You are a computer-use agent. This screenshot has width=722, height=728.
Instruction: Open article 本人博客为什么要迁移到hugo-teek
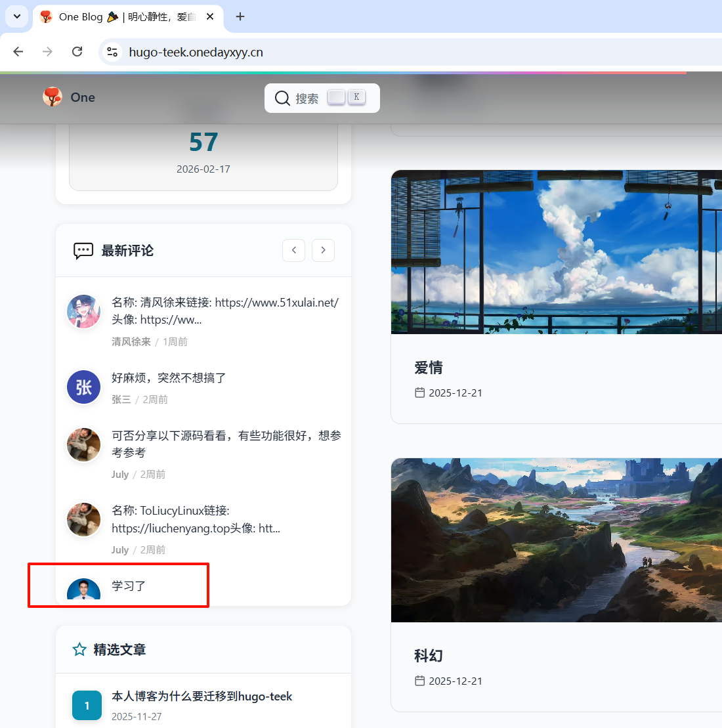coord(202,696)
